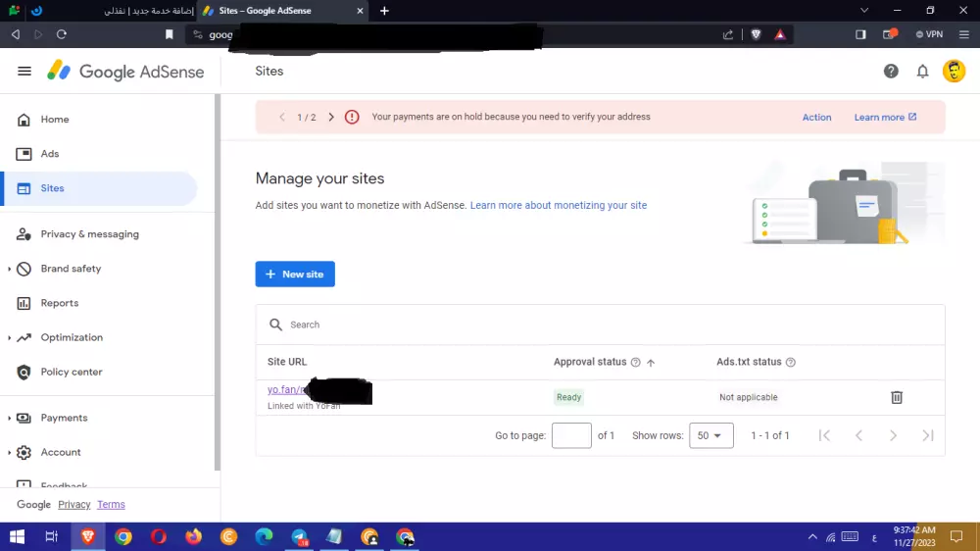Click the Go to page input box
Image resolution: width=980 pixels, height=551 pixels.
(571, 435)
